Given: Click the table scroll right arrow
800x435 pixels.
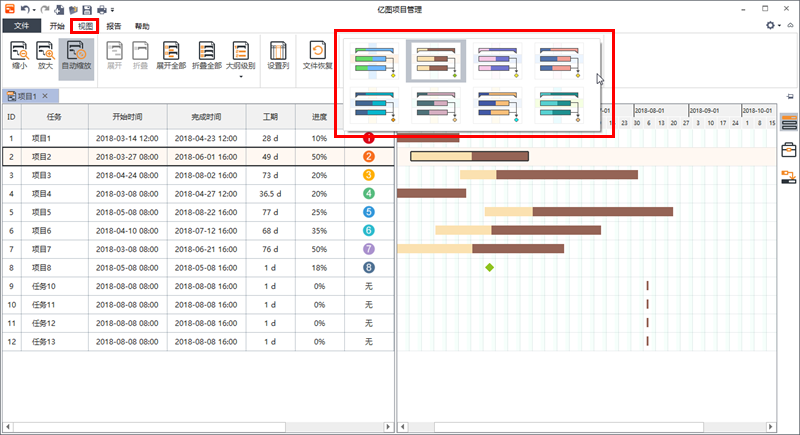Looking at the screenshot, I should coord(388,426).
